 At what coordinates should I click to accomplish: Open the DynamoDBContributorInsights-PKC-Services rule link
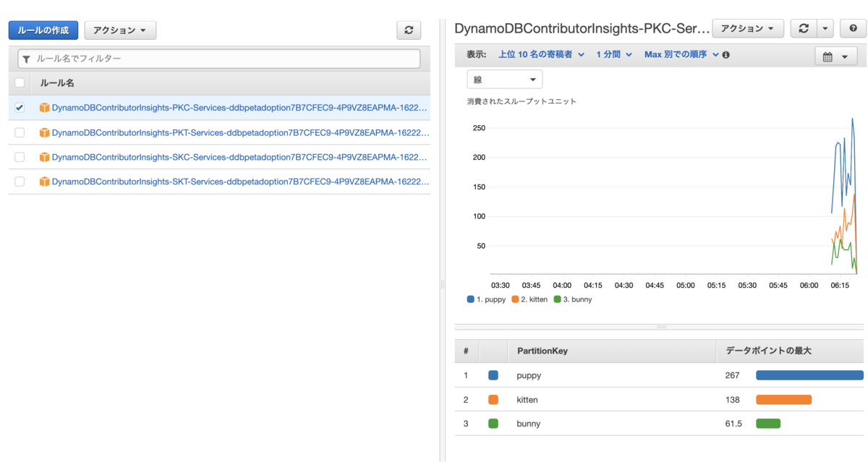click(240, 108)
